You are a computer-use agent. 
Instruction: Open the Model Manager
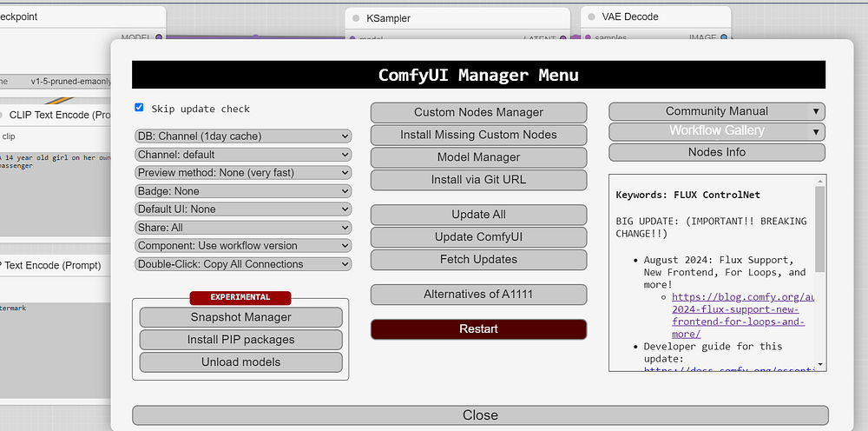coord(478,157)
